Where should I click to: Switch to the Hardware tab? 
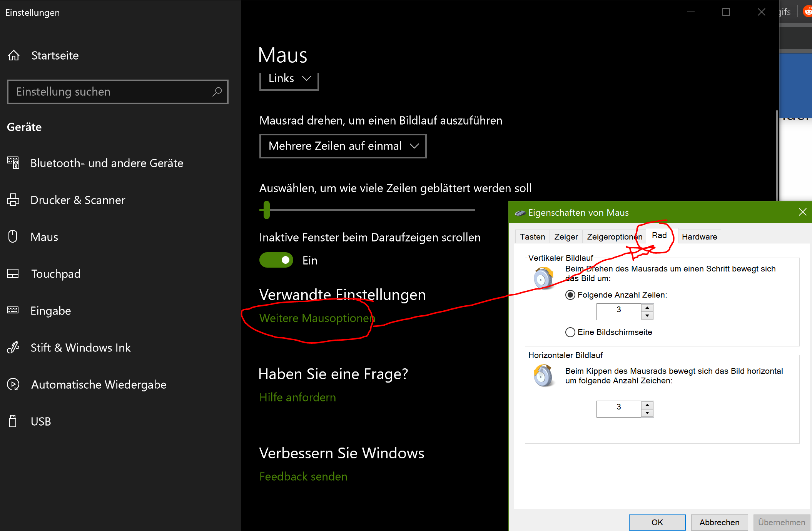tap(699, 237)
